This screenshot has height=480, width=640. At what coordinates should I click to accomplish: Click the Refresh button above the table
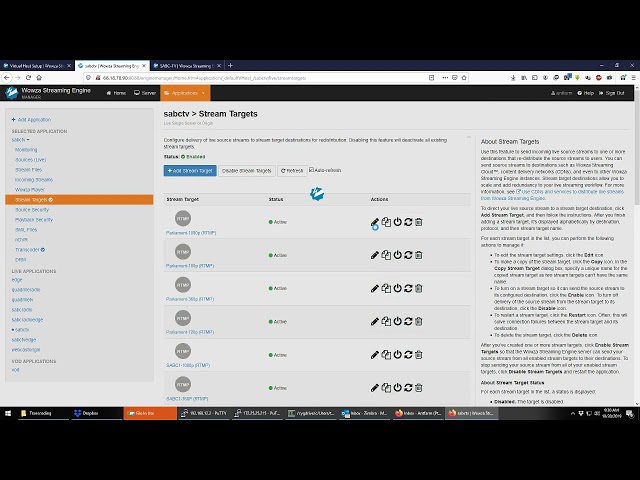tap(292, 171)
